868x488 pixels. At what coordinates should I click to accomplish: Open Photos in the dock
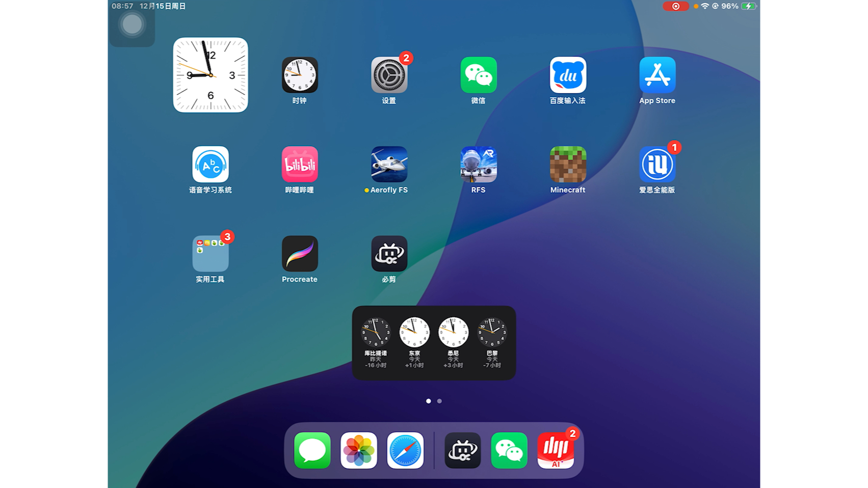tap(359, 450)
